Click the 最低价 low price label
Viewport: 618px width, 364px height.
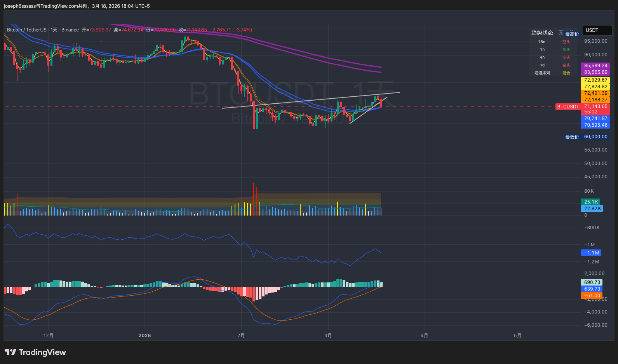572,137
